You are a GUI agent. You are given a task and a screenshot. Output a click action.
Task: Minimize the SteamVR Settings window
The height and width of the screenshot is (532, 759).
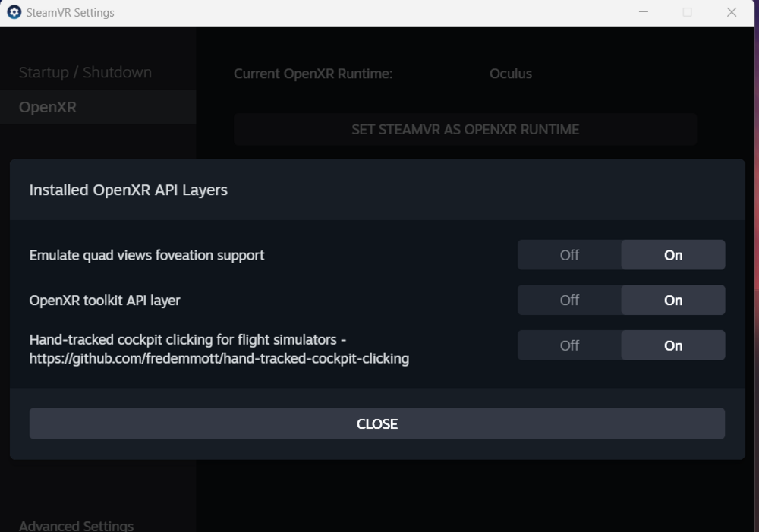pyautogui.click(x=644, y=12)
